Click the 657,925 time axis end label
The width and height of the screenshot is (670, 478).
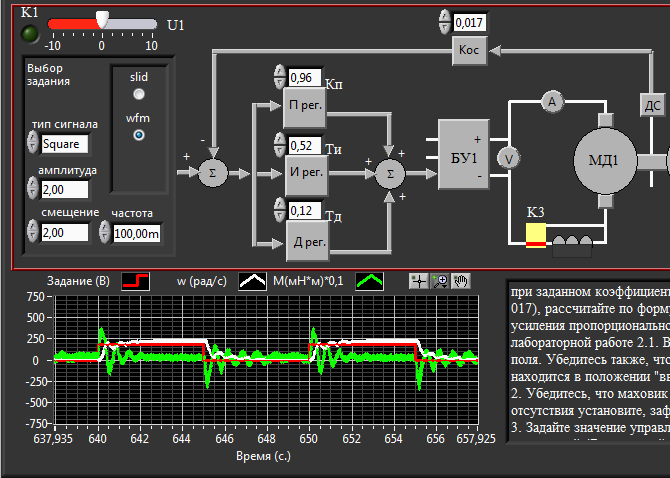(x=476, y=439)
